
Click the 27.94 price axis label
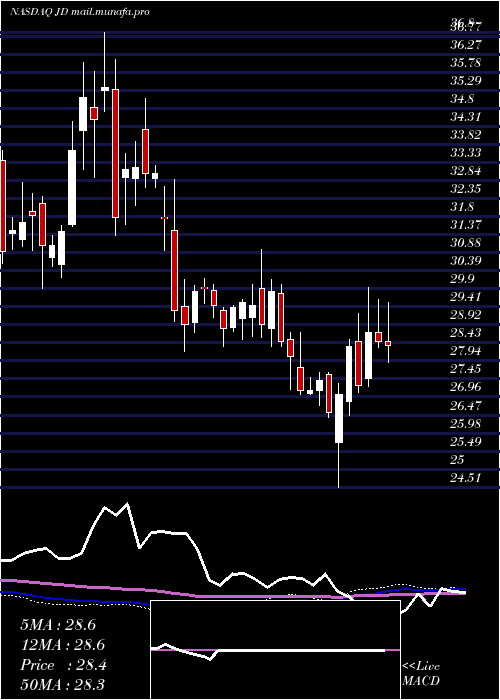tap(466, 351)
